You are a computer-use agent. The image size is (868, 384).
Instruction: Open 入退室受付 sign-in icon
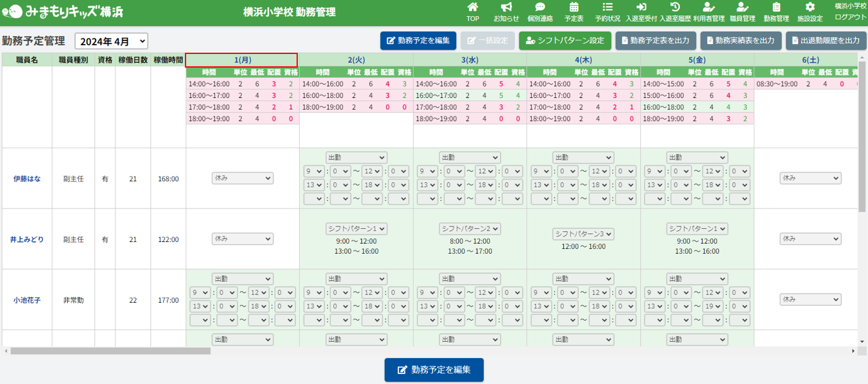click(x=641, y=7)
